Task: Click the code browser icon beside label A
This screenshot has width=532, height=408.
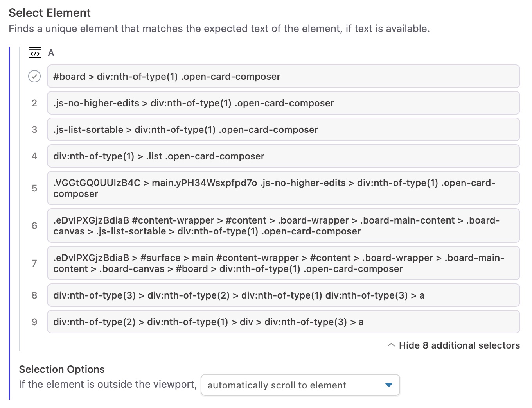Action: pyautogui.click(x=35, y=53)
